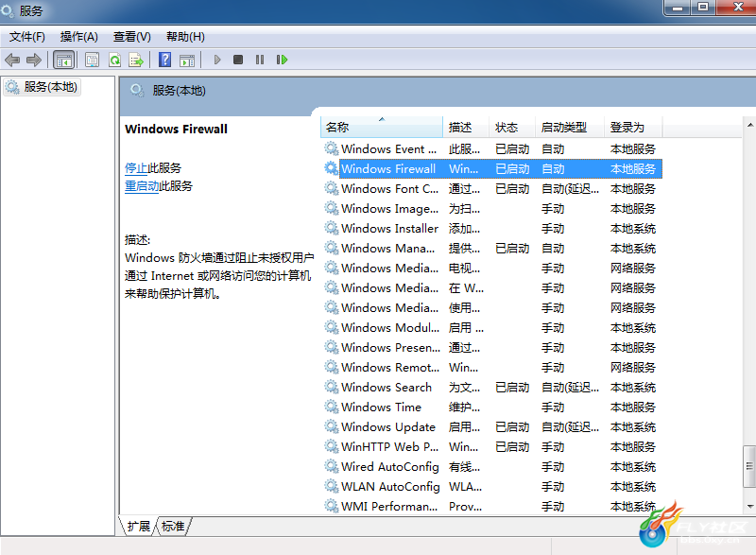Viewport: 756px width, 555px height.
Task: Select the WMI Performan... service name
Action: 389,507
